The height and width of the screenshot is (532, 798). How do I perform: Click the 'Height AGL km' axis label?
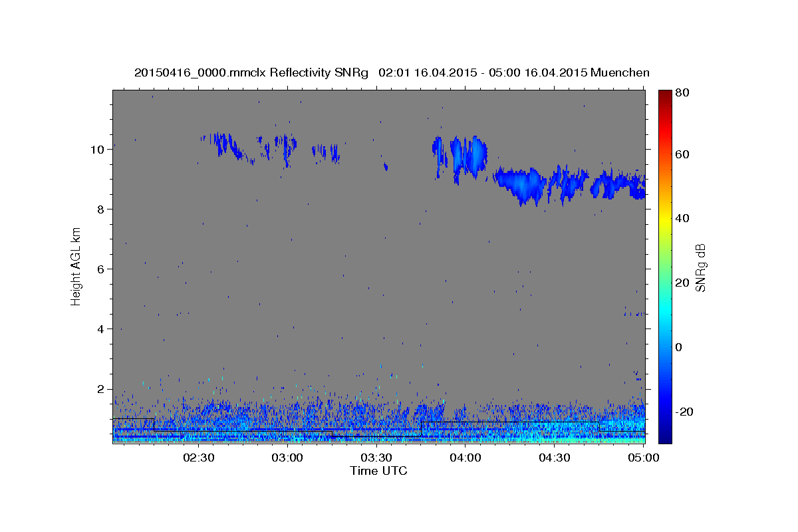point(76,267)
